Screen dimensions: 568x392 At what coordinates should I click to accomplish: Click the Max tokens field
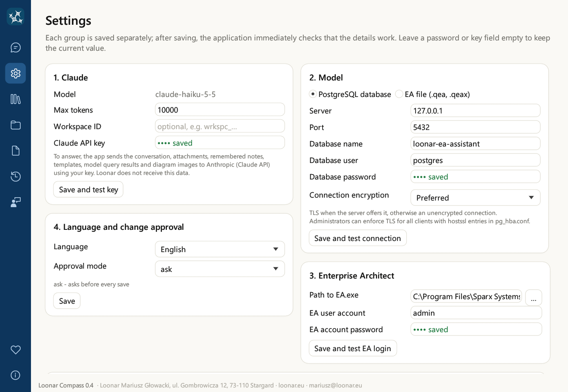[x=220, y=110]
